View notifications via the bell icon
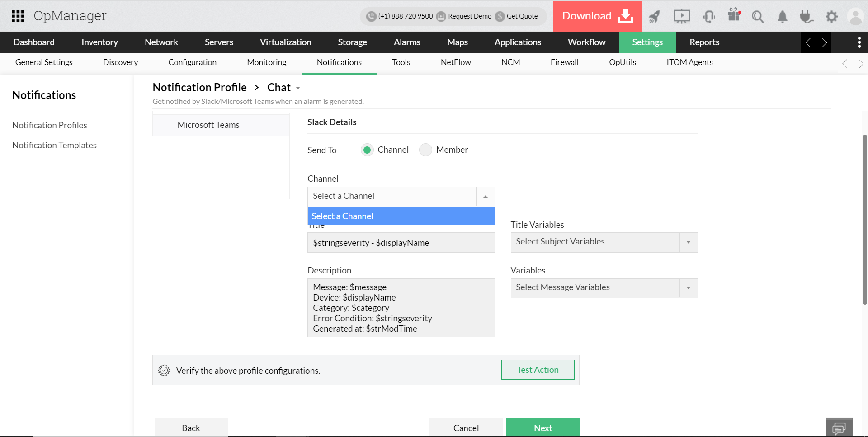This screenshot has height=437, width=868. tap(783, 16)
